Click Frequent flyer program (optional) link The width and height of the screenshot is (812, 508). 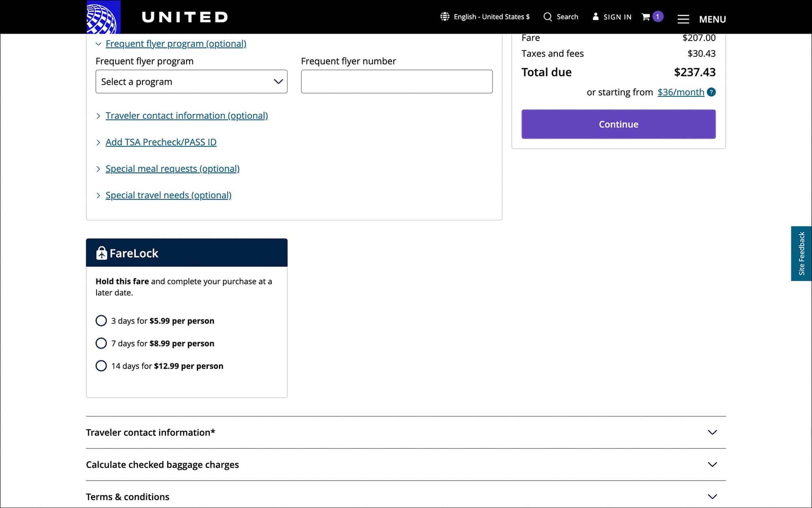pos(176,43)
